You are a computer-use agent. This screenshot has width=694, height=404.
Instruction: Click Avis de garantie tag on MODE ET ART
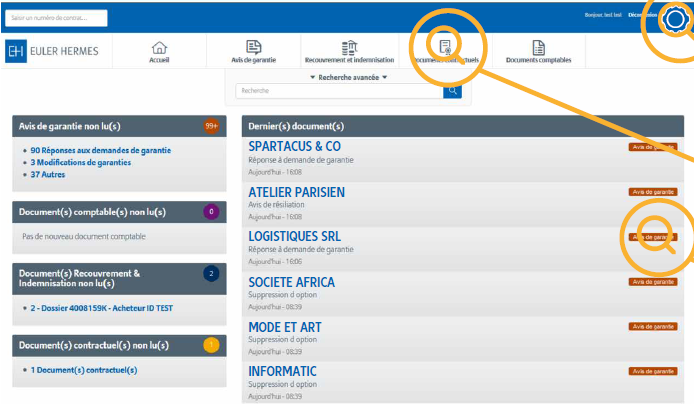pos(653,327)
